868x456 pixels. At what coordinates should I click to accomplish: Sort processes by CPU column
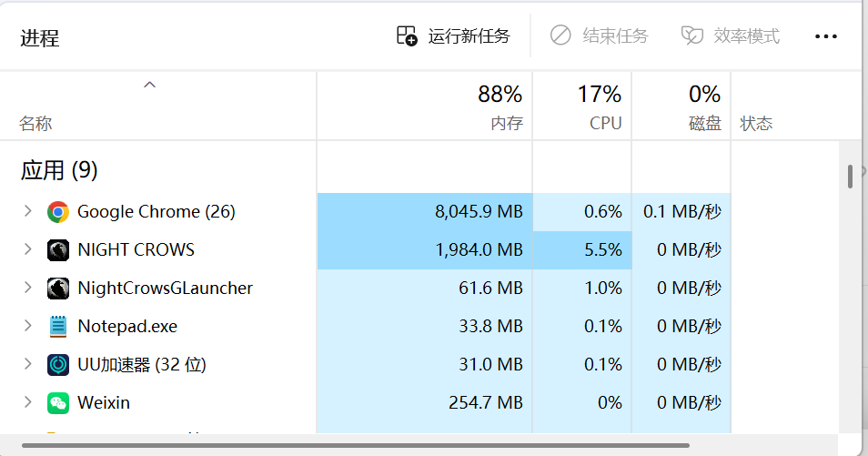coord(581,106)
